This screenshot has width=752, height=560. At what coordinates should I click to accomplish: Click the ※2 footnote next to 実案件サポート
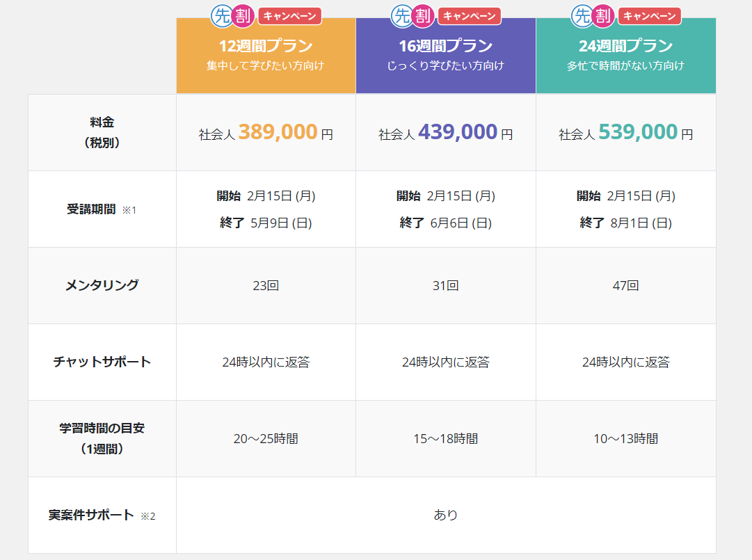(x=148, y=516)
